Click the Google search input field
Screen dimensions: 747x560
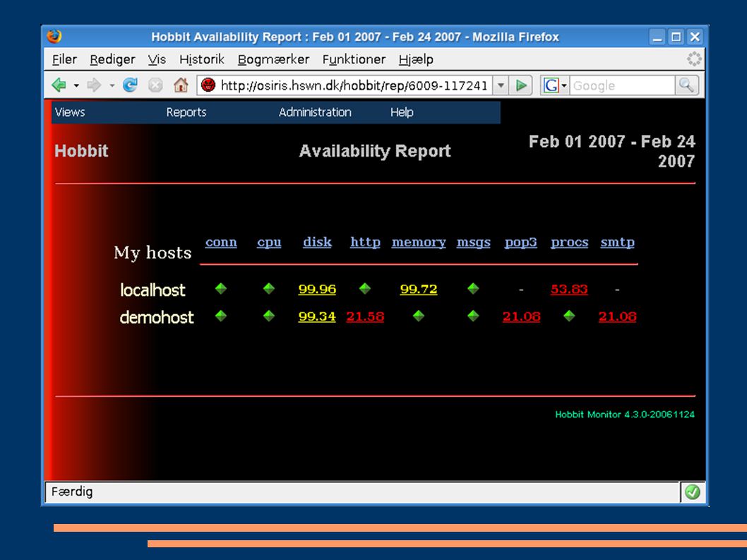tap(622, 85)
